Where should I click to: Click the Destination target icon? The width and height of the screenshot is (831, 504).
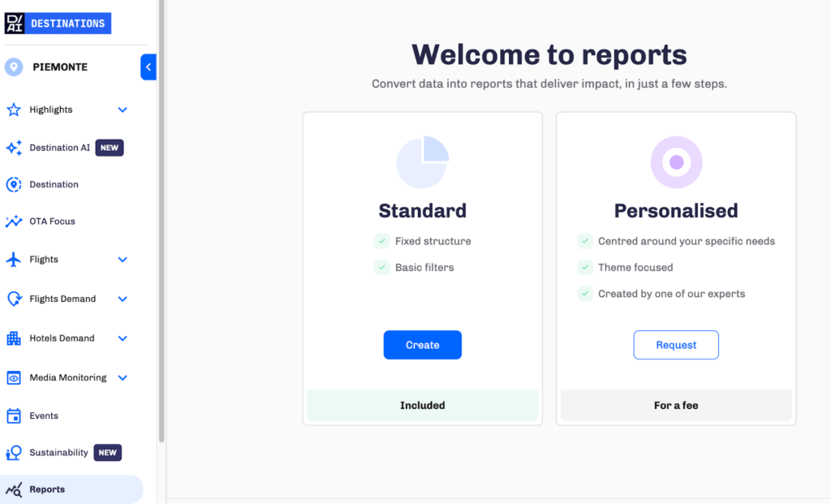click(15, 184)
